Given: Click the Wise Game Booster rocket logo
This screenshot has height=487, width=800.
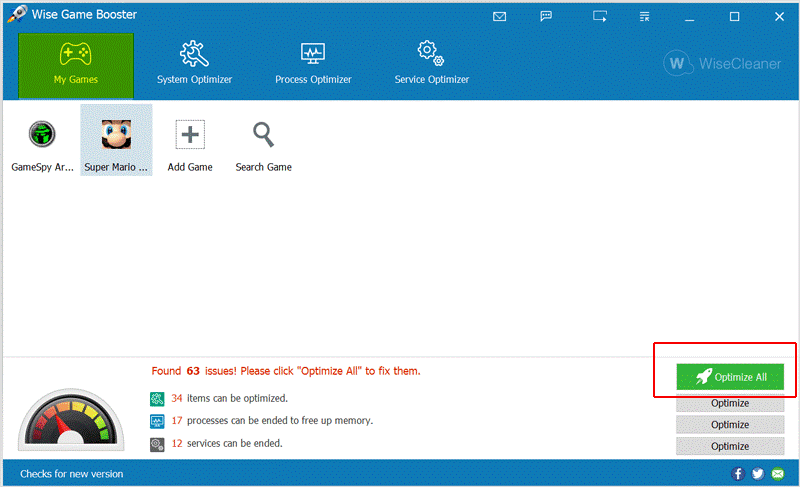Looking at the screenshot, I should 17,14.
